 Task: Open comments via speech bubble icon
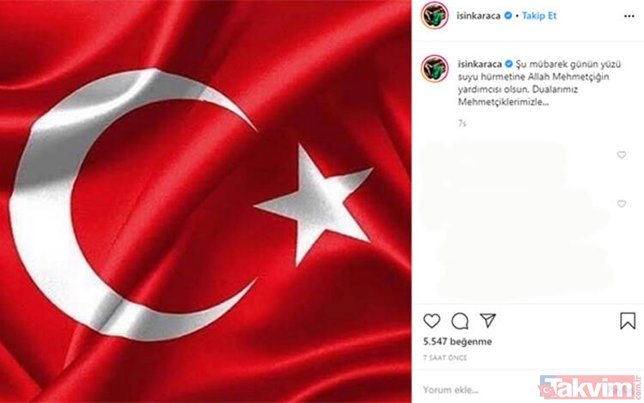coord(460,321)
